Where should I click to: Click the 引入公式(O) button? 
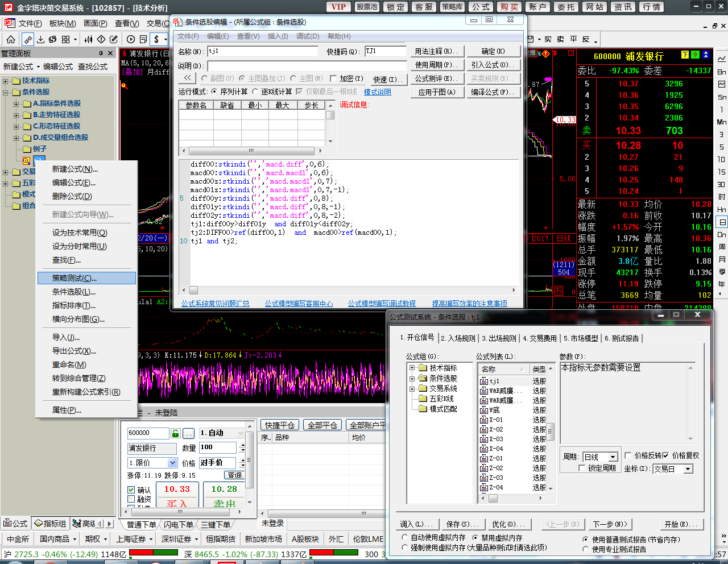pyautogui.click(x=493, y=65)
